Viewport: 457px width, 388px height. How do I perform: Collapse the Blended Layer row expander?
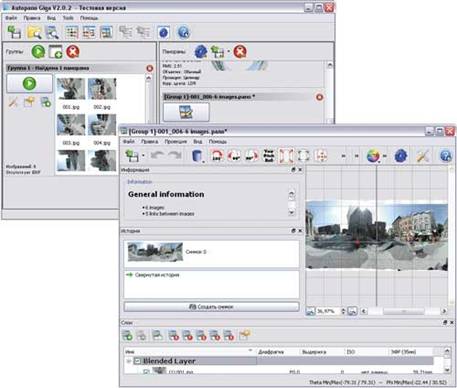pyautogui.click(x=129, y=361)
